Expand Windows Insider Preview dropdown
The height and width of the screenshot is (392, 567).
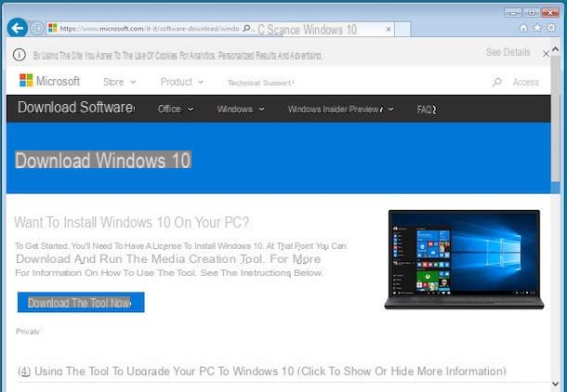coord(340,109)
